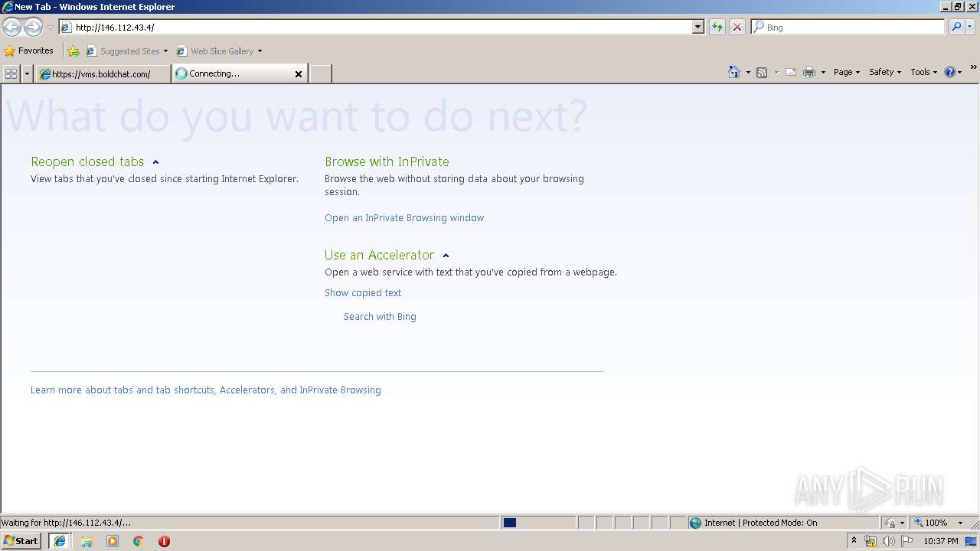Show hidden system tray icons

click(854, 541)
